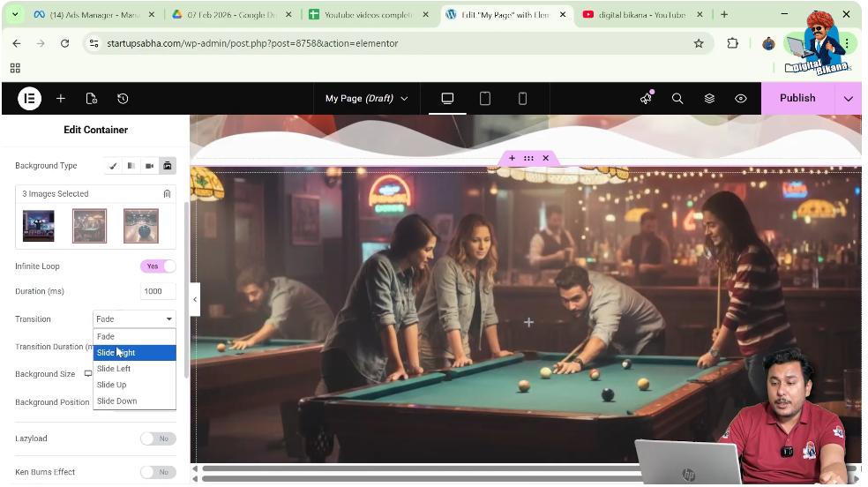Select the third bowling image thumbnail
The image size is (868, 487).
(x=140, y=226)
